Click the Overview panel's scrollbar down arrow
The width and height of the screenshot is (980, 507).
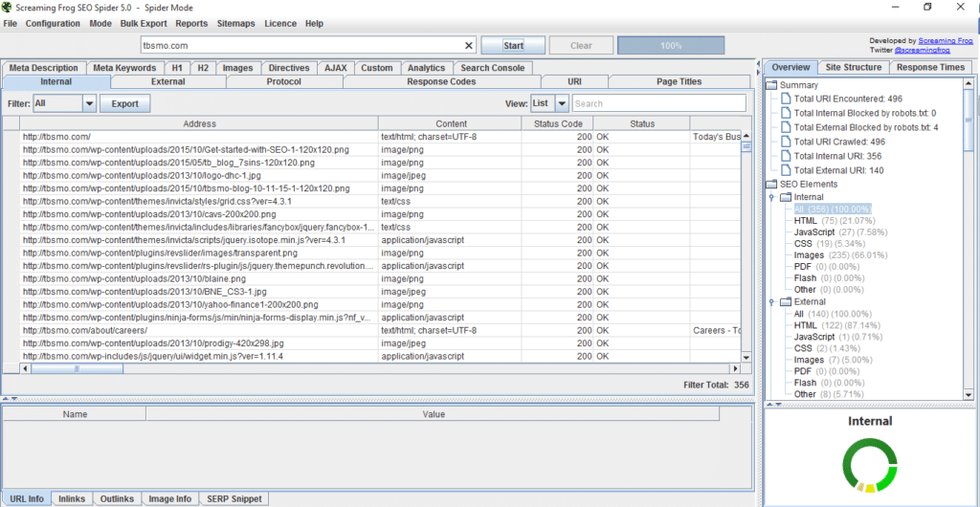tap(969, 395)
